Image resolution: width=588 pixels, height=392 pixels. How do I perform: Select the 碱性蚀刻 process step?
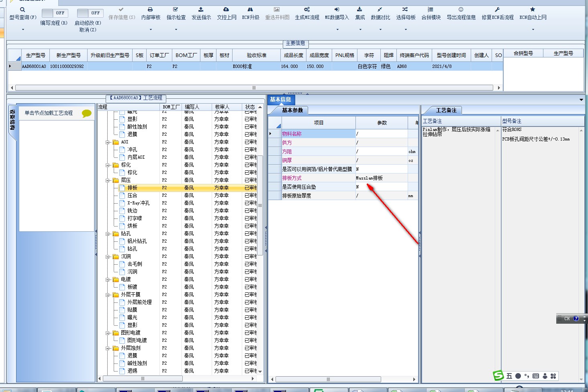pyautogui.click(x=137, y=363)
